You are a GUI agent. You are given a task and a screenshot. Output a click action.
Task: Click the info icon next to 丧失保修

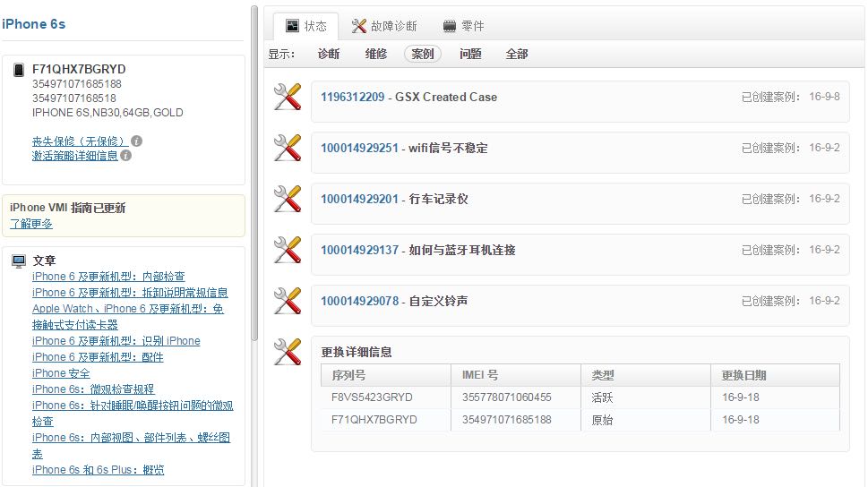(137, 141)
